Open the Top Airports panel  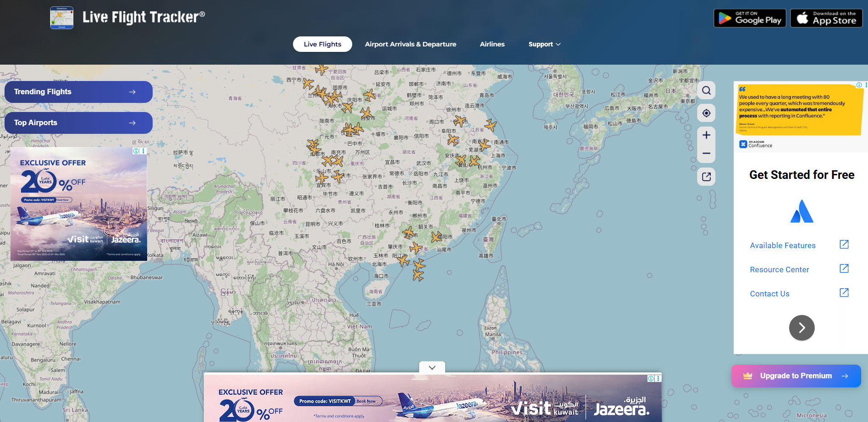(x=78, y=123)
